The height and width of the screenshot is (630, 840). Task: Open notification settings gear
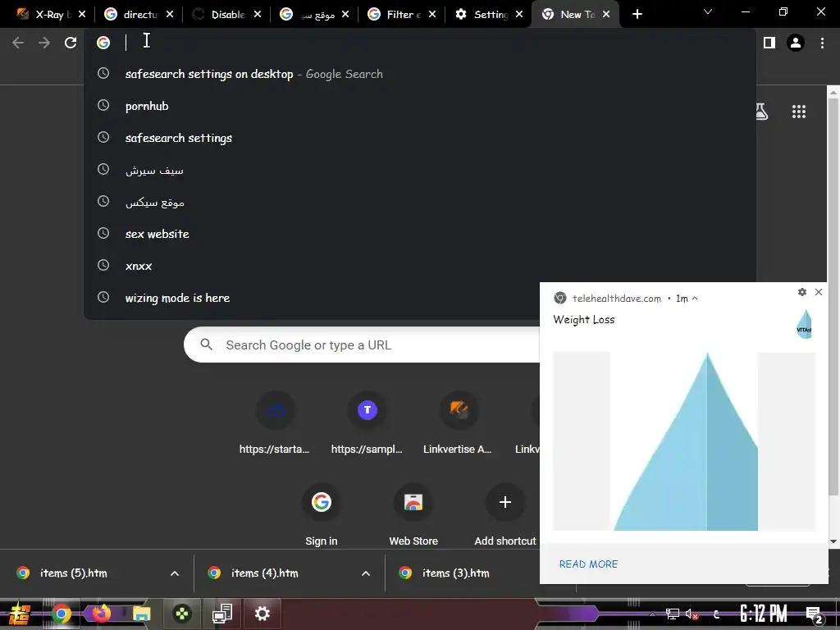click(801, 292)
